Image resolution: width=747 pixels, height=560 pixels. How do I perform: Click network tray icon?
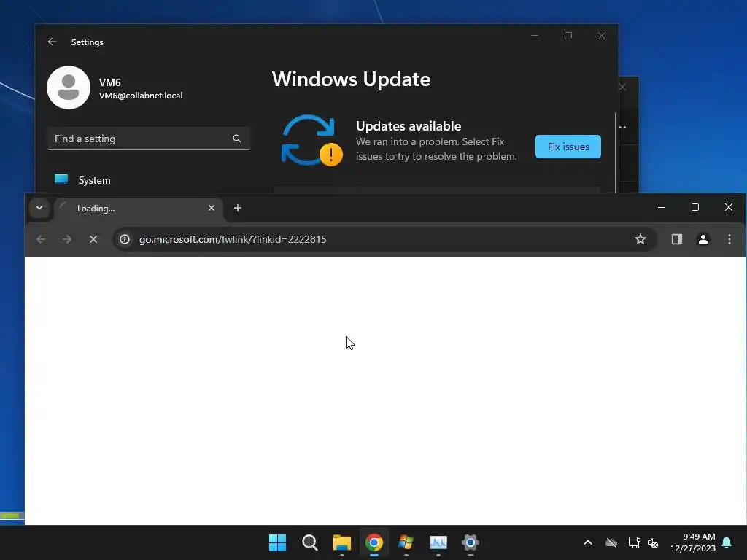pyautogui.click(x=634, y=542)
